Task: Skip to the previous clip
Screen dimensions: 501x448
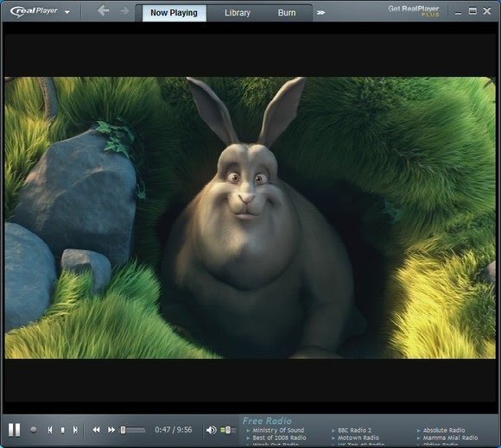Action: (x=50, y=430)
